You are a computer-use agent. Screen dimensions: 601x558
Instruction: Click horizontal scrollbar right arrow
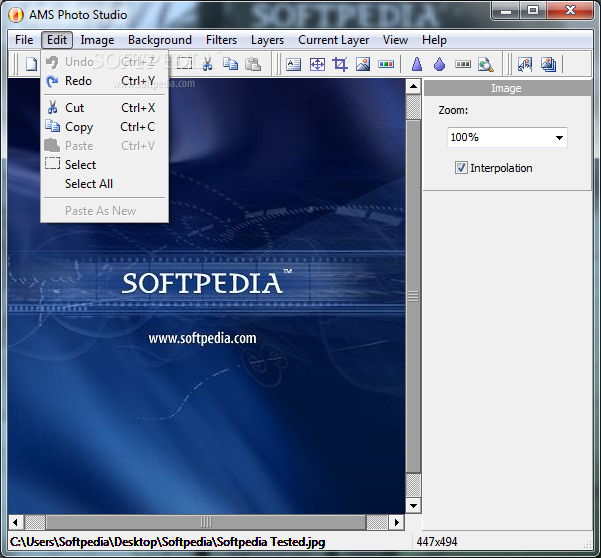point(397,522)
